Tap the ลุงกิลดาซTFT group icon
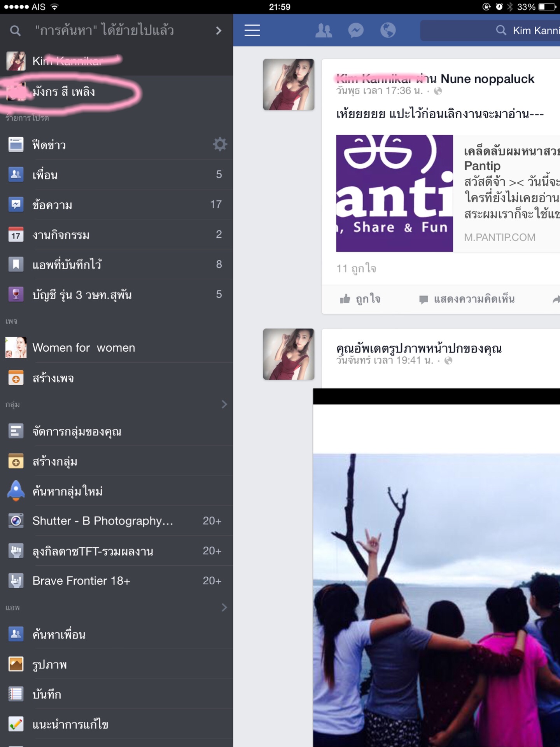The image size is (560, 747). [16, 551]
